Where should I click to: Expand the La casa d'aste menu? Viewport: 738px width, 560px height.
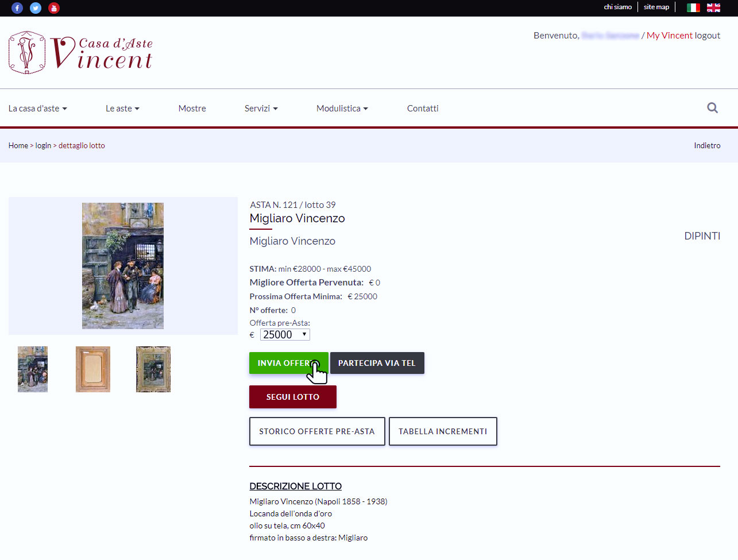tap(37, 109)
